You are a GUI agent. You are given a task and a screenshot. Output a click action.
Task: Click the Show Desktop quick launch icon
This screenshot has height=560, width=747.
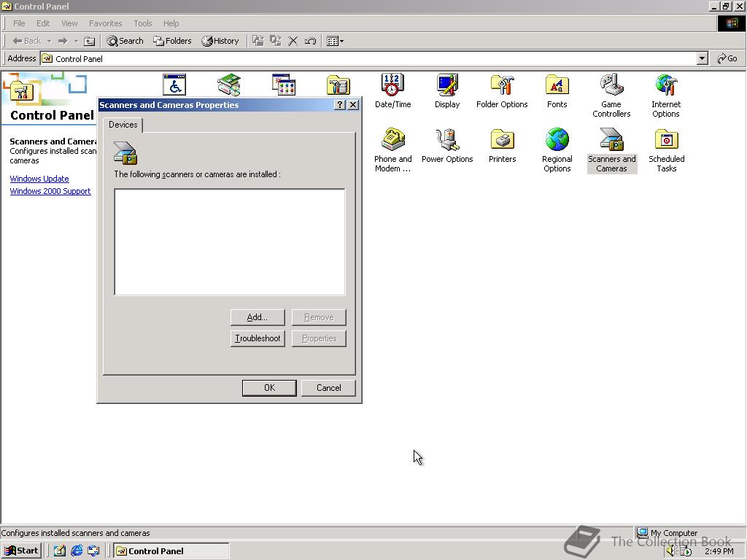click(60, 551)
